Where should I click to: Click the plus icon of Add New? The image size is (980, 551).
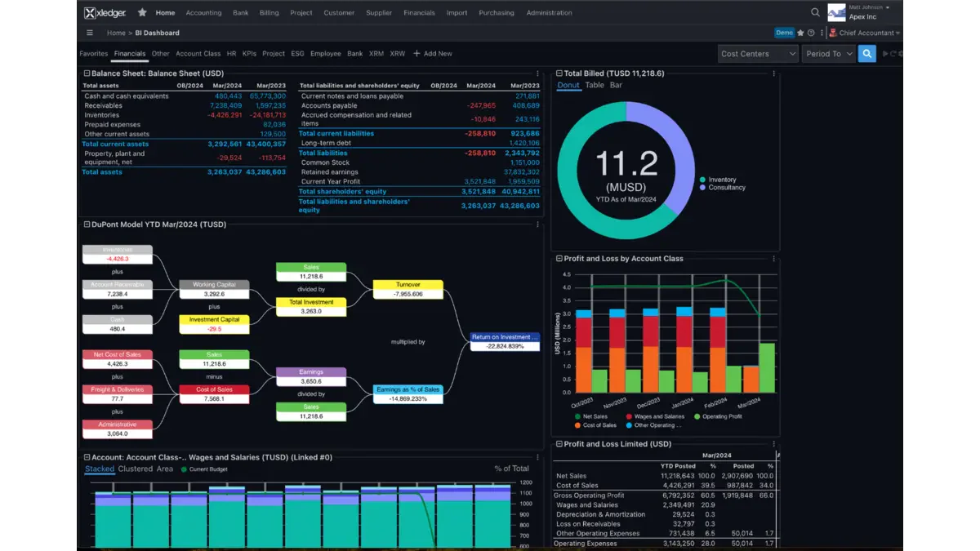pyautogui.click(x=416, y=54)
